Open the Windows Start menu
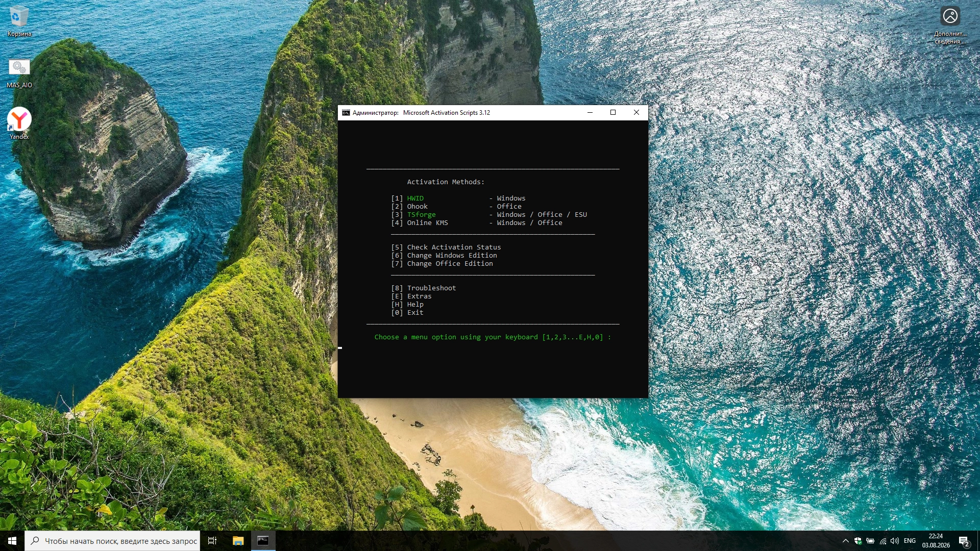Viewport: 980px width, 551px height. [x=12, y=541]
